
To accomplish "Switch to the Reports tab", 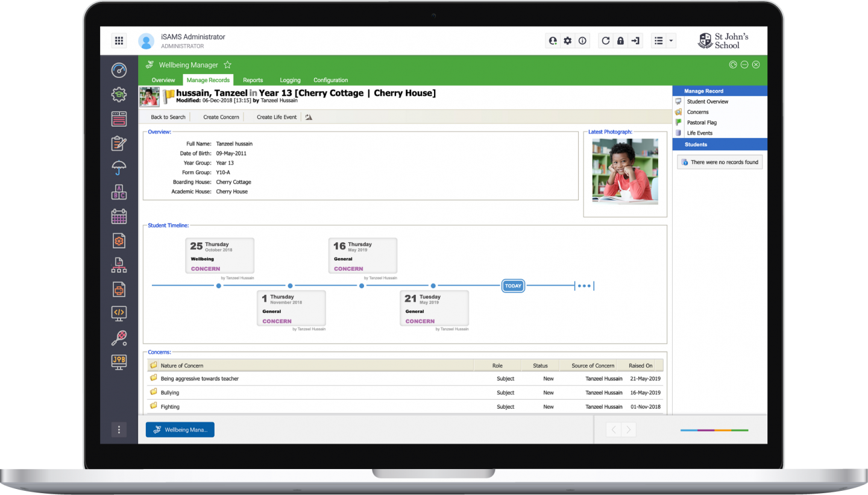I will coord(253,80).
